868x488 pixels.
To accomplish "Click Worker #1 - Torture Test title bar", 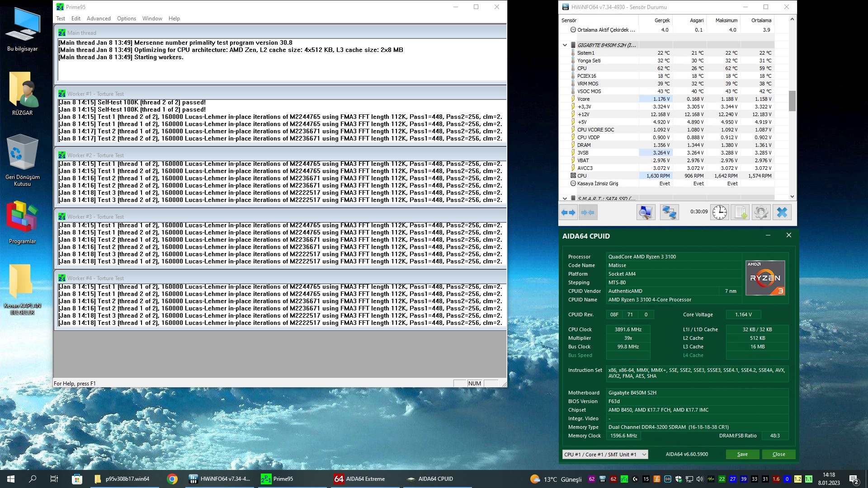I will click(280, 94).
